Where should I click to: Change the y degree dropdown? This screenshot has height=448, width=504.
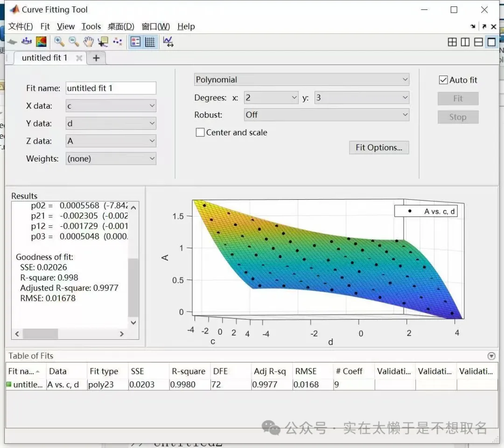coord(362,98)
